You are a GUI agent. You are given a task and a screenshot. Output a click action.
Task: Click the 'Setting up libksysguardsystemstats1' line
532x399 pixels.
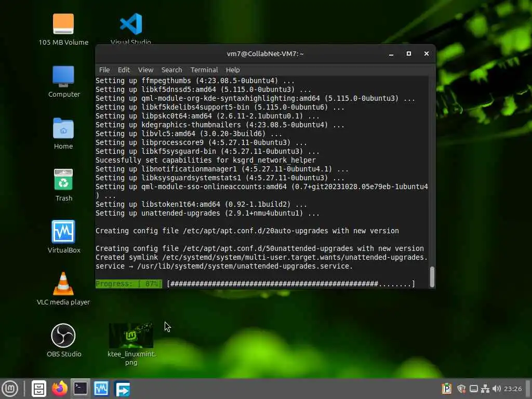pyautogui.click(x=220, y=178)
